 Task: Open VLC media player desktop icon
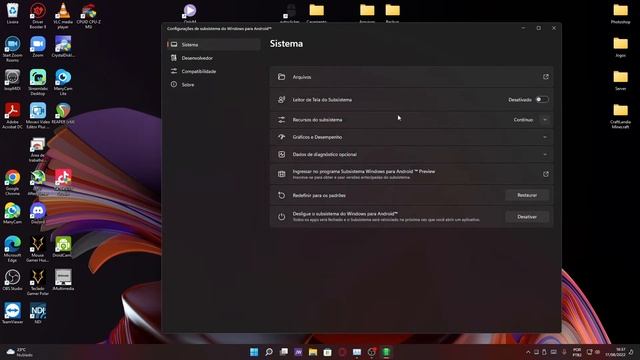click(63, 15)
